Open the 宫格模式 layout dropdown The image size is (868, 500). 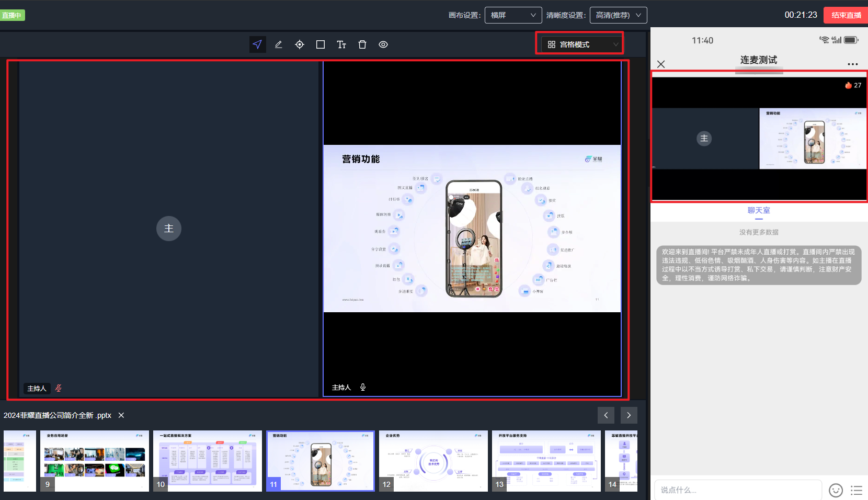(x=580, y=44)
